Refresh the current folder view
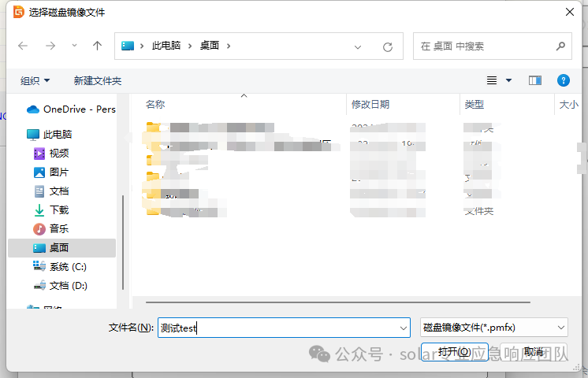The image size is (588, 378). coord(388,46)
